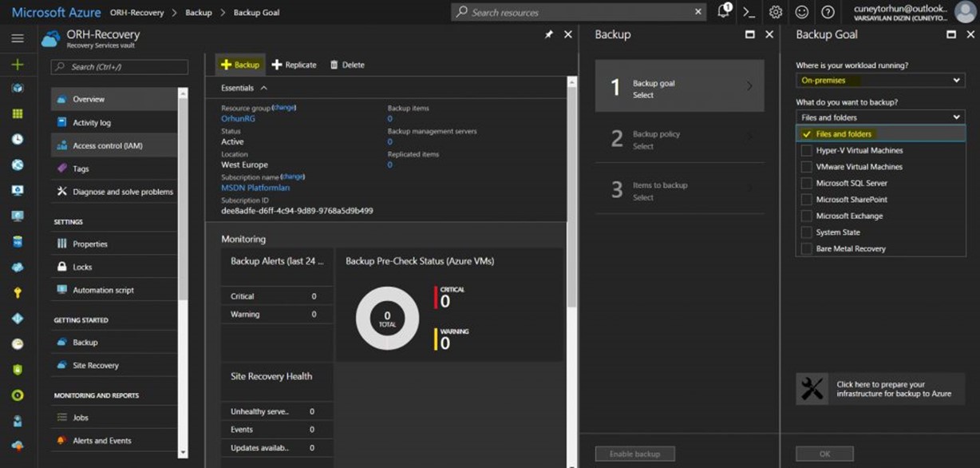980x468 pixels.
Task: Click the Enable backup button
Action: [634, 454]
